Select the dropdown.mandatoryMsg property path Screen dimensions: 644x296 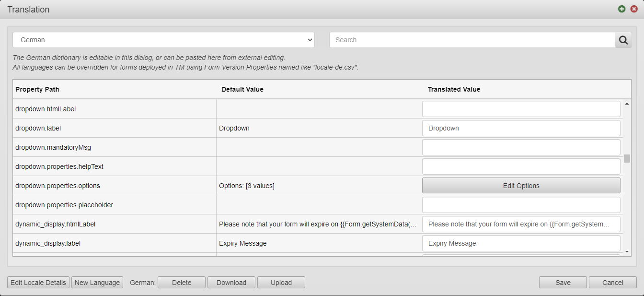[53, 147]
